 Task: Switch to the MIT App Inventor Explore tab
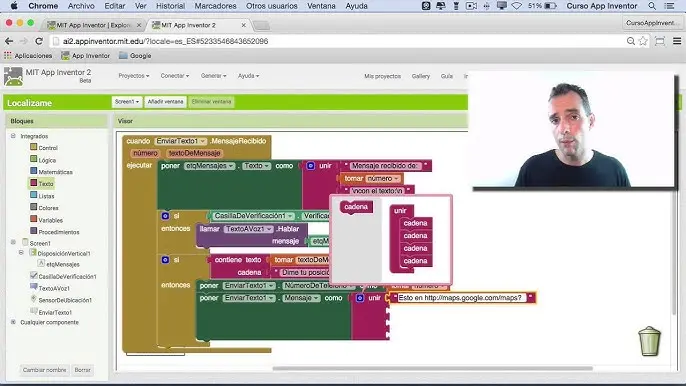[94, 25]
